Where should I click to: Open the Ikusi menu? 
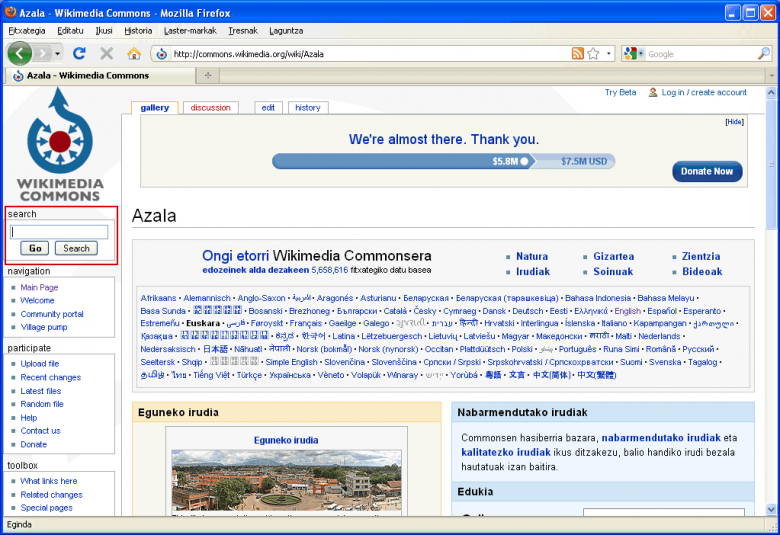point(104,31)
